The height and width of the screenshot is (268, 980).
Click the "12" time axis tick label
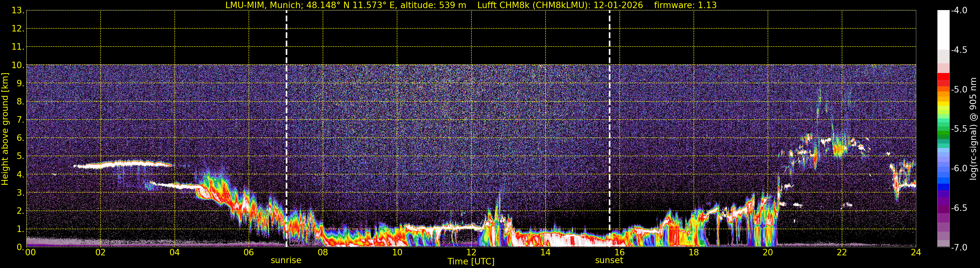[471, 252]
